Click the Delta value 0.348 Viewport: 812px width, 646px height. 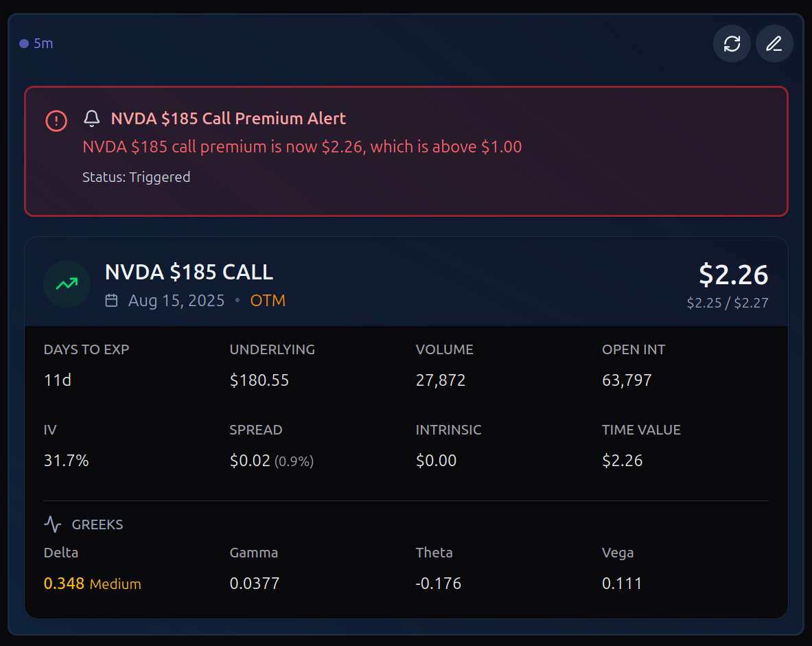pyautogui.click(x=64, y=584)
